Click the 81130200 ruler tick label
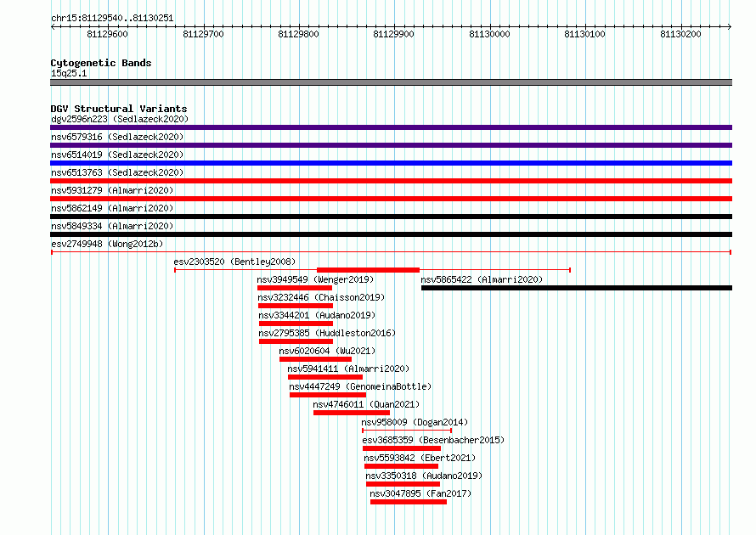756x535 pixels. 680,34
